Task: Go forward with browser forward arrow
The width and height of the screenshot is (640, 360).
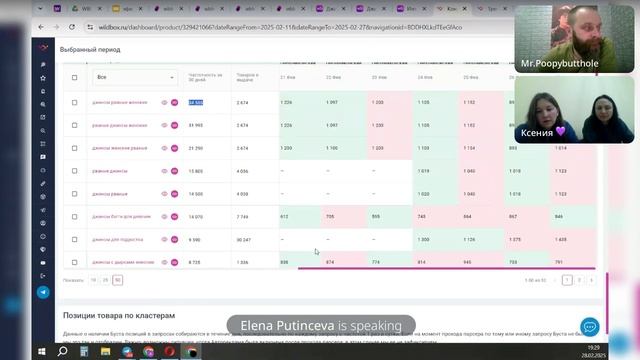Action: [56, 27]
